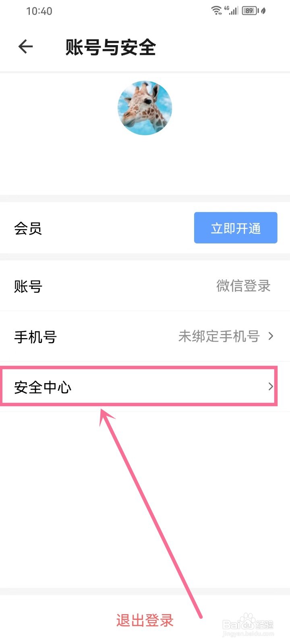
Task: Tap the status bar clock
Action: 39,11
